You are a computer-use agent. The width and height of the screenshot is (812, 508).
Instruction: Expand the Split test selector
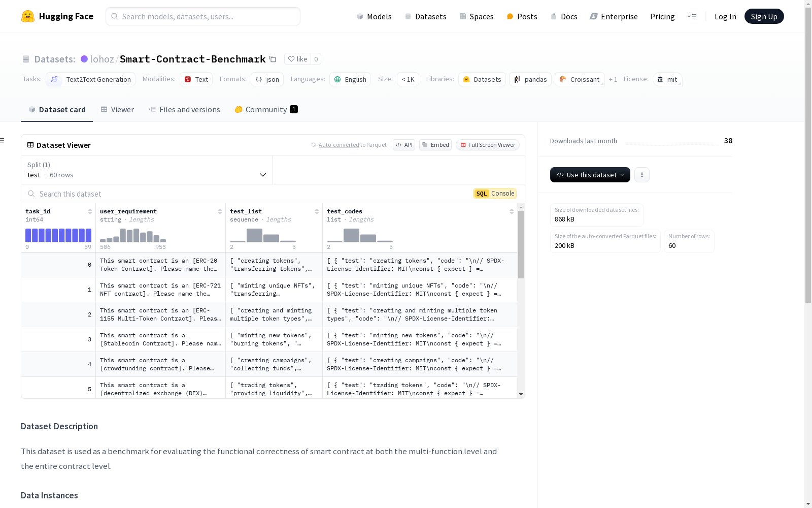point(147,170)
